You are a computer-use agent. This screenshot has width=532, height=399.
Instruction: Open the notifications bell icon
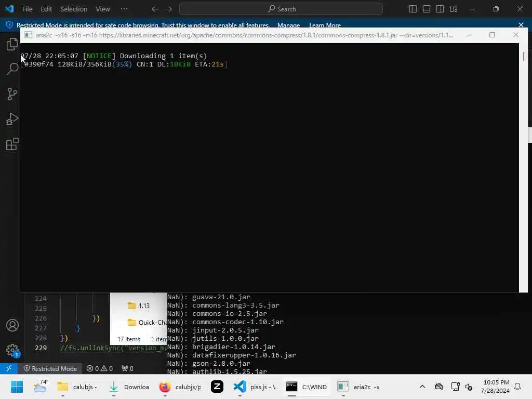click(517, 387)
